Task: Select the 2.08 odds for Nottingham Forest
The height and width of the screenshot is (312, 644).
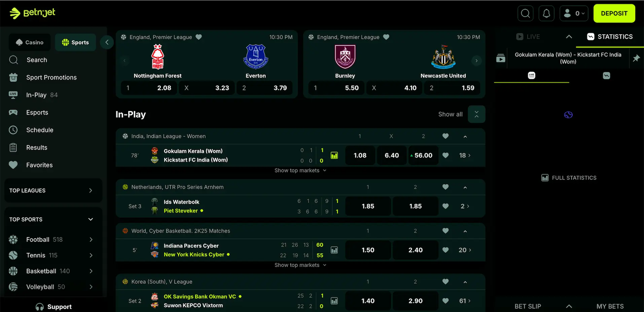Action: click(149, 88)
